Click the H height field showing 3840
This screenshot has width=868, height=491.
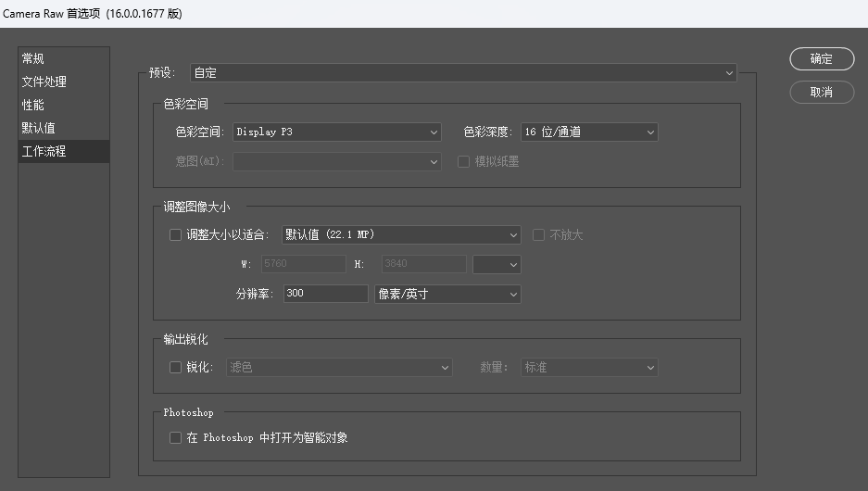click(423, 264)
